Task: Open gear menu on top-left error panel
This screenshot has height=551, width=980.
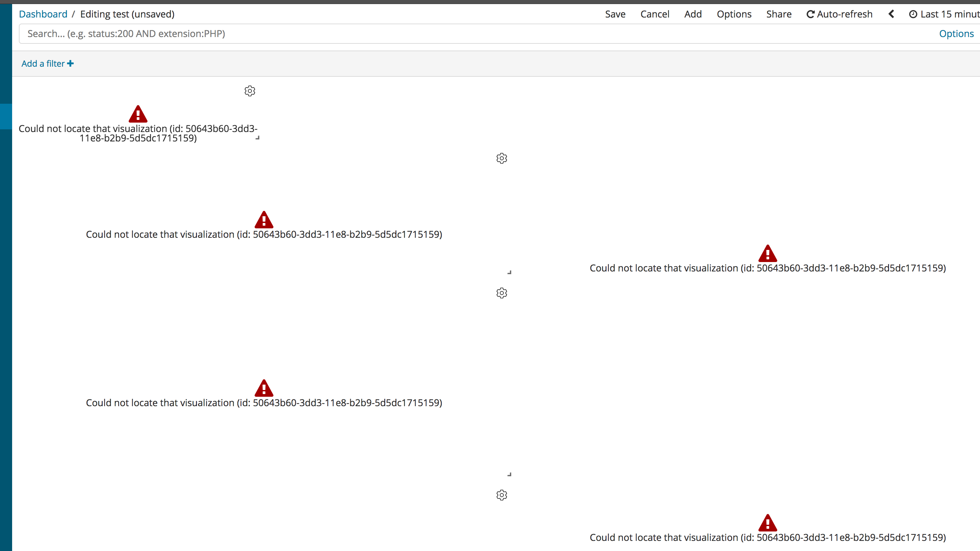Action: [x=250, y=91]
